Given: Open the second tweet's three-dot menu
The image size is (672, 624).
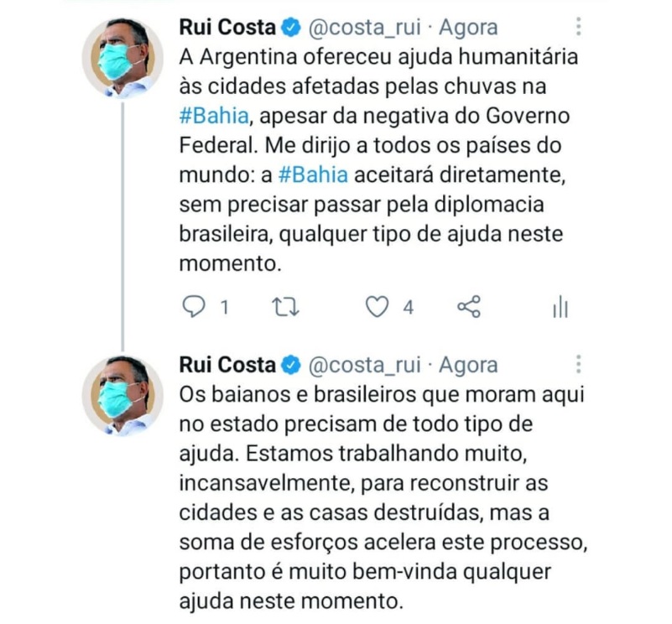Looking at the screenshot, I should coord(579,364).
